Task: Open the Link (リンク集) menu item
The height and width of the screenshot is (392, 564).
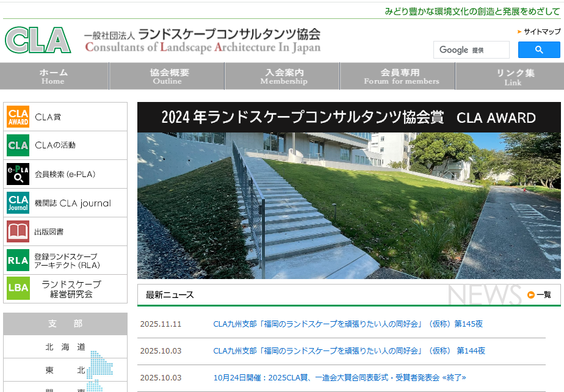Action: pos(513,76)
